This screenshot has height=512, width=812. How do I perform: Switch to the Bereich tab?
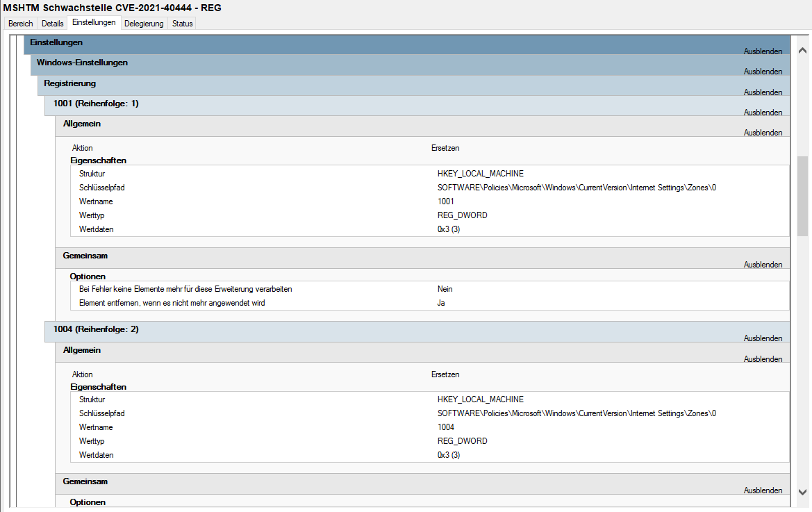[20, 24]
